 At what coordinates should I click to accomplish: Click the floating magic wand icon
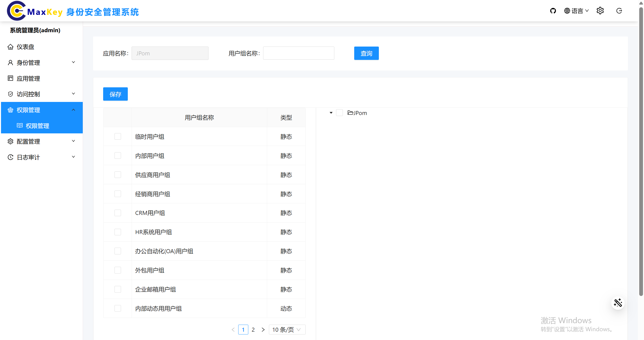(x=618, y=303)
